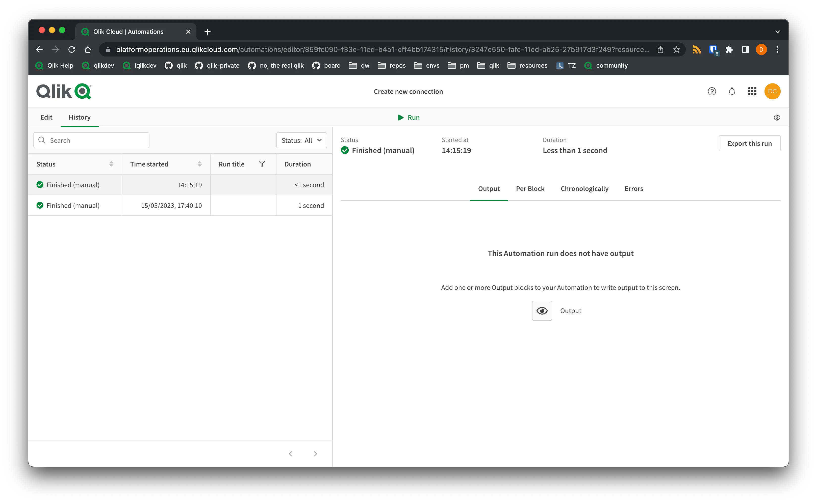Toggle the eye visibility icon for Output

point(542,310)
